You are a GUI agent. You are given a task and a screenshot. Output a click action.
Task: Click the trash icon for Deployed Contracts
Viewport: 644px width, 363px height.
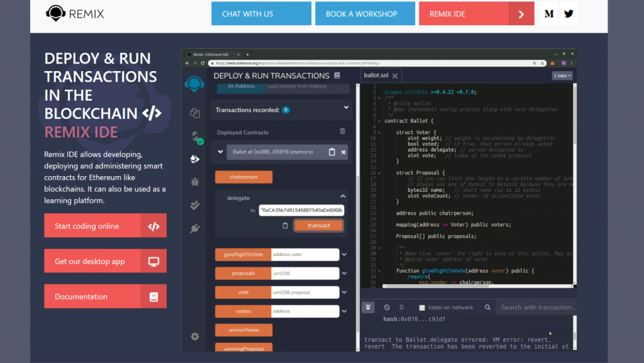click(343, 131)
